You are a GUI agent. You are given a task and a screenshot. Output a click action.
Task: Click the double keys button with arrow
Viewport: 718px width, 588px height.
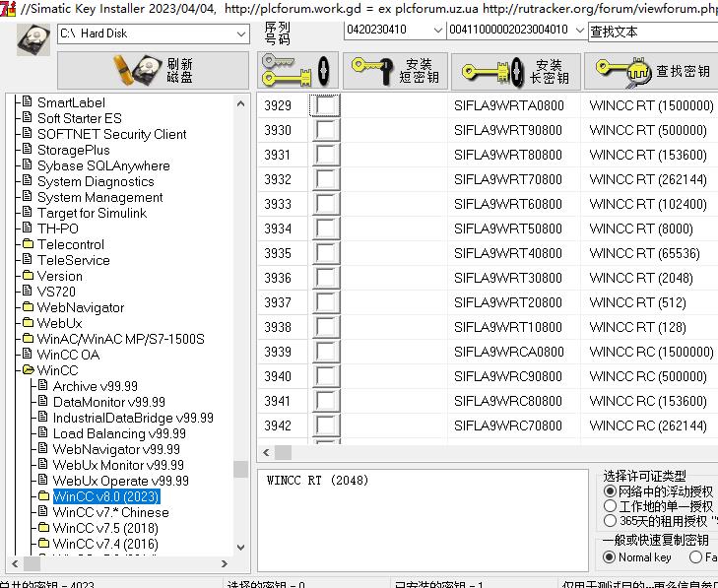[298, 71]
